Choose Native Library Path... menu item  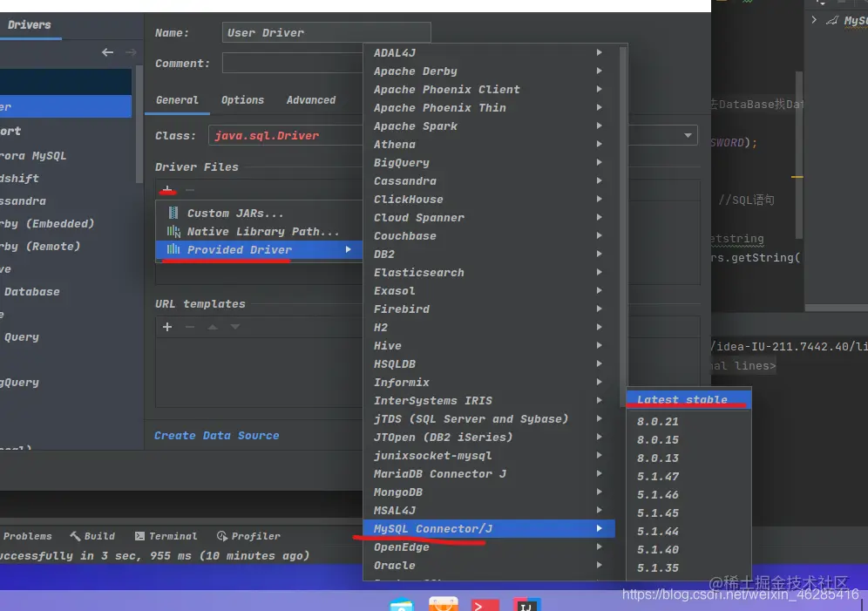point(259,231)
